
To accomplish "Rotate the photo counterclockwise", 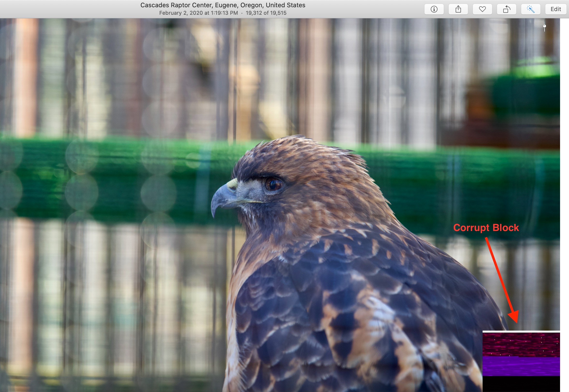I will 506,9.
